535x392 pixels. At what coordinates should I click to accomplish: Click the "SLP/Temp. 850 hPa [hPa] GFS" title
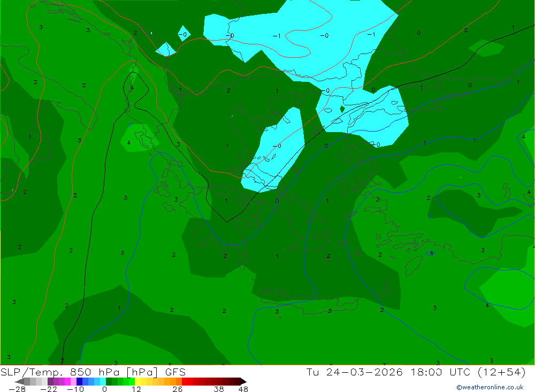[93, 372]
